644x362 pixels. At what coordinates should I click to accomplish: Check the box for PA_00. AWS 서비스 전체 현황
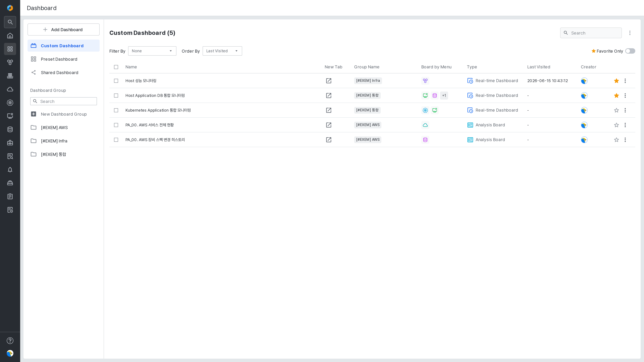(x=116, y=125)
